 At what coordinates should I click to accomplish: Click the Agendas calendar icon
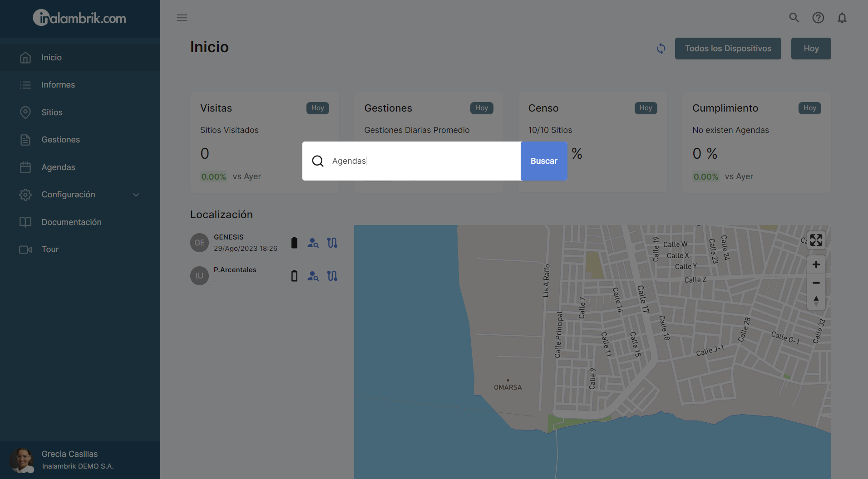[x=25, y=167]
